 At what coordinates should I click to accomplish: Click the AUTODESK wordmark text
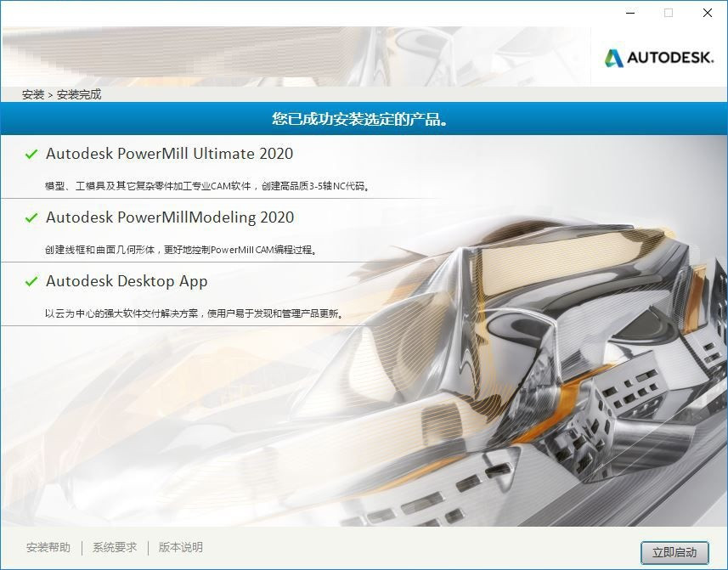click(671, 58)
